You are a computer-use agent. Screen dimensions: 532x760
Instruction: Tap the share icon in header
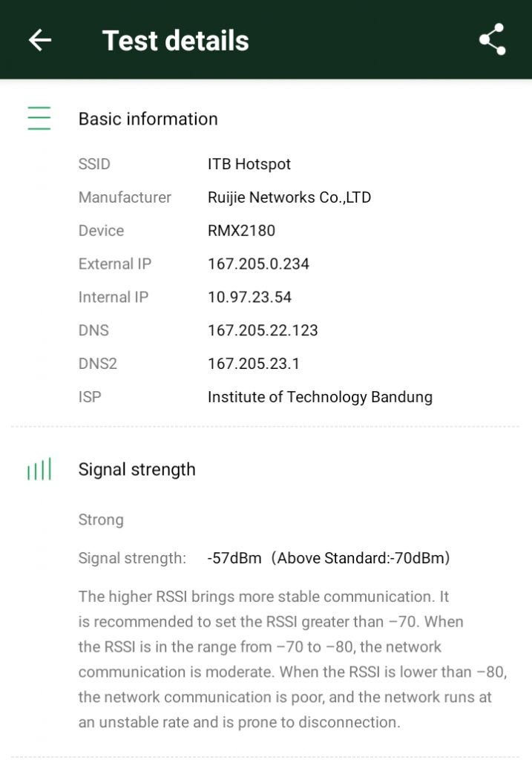492,40
